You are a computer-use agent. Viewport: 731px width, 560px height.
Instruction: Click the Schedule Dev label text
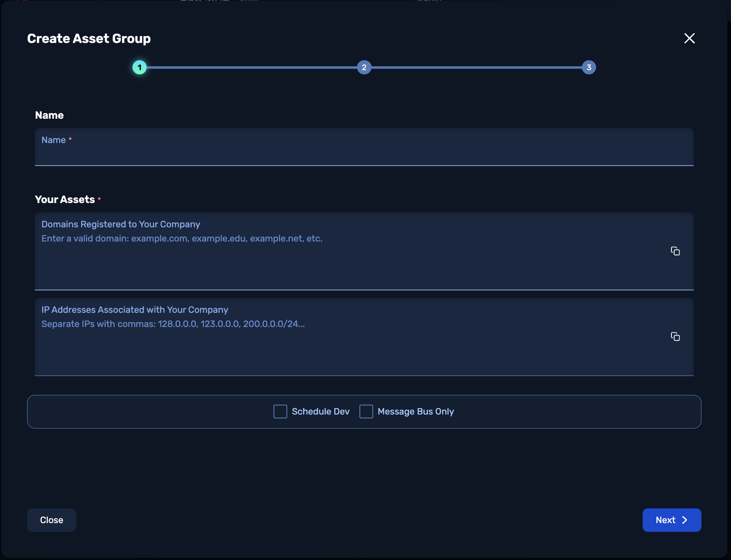(x=321, y=411)
